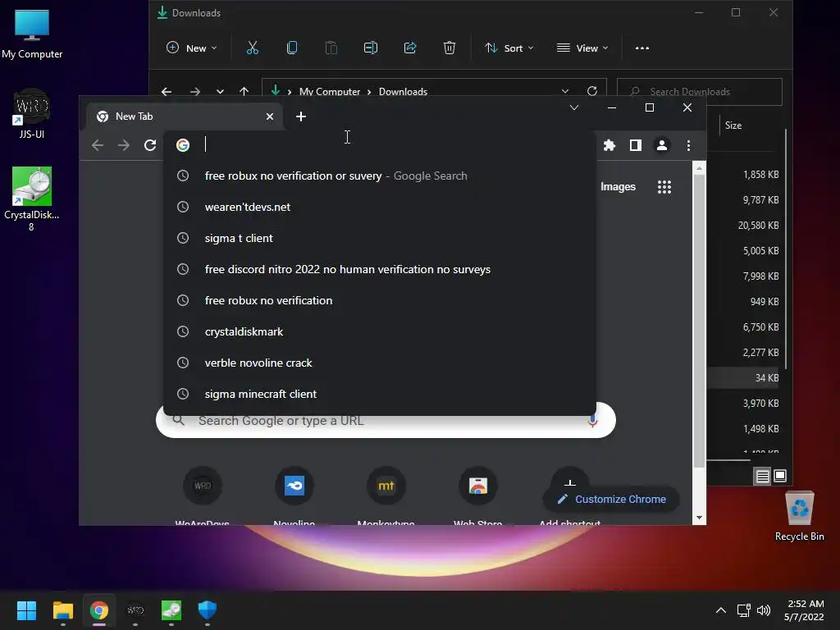
Task: Open the View dropdown in File Explorer
Action: click(x=582, y=48)
